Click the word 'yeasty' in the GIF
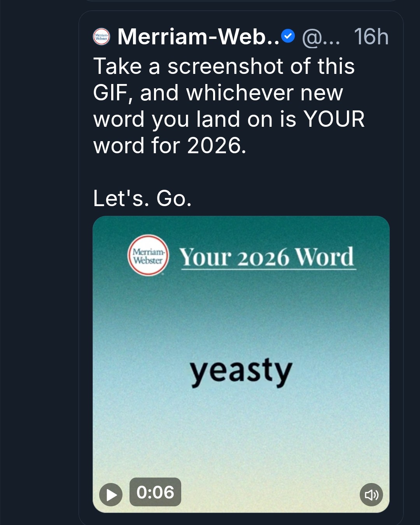 point(241,371)
